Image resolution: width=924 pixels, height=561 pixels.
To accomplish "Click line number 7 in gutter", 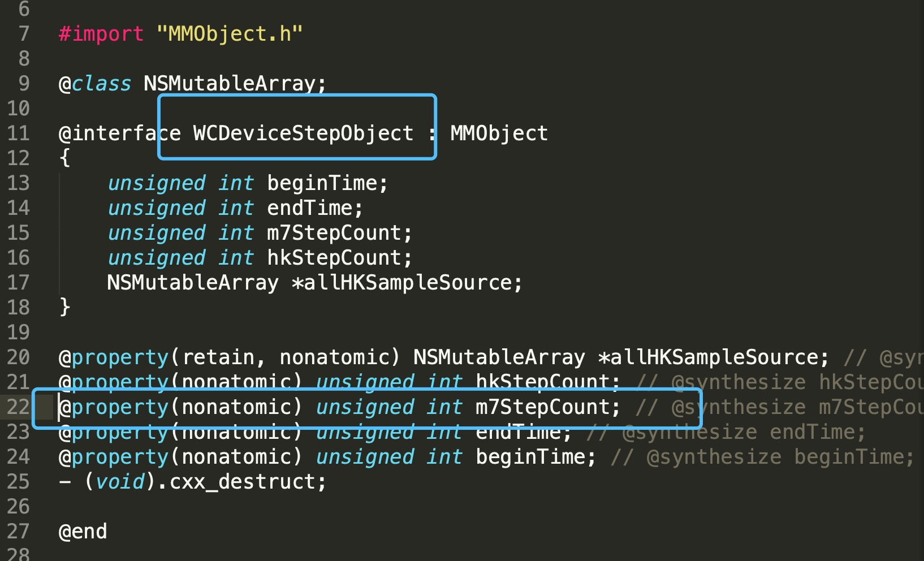I will pyautogui.click(x=24, y=34).
